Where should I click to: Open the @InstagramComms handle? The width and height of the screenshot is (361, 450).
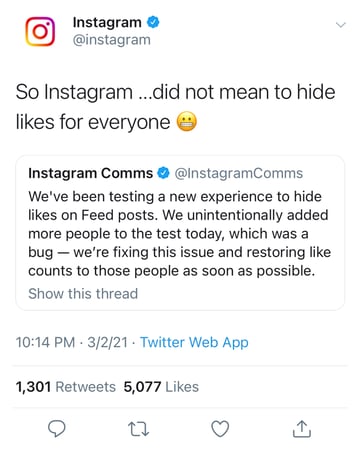coord(239,173)
